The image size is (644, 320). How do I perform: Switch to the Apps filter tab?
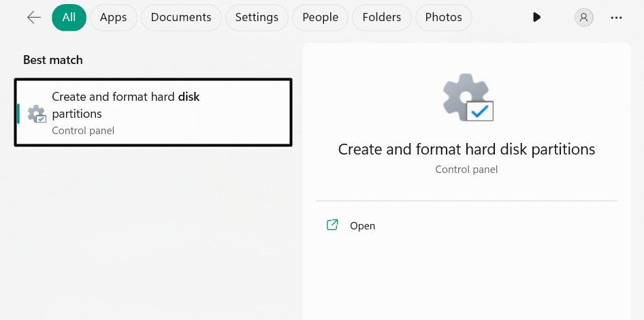[x=114, y=18]
